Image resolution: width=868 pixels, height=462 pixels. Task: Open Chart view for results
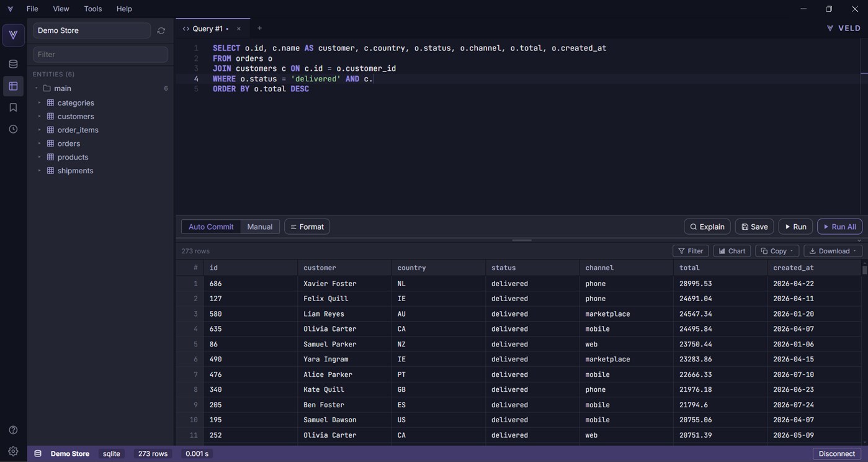(x=732, y=251)
